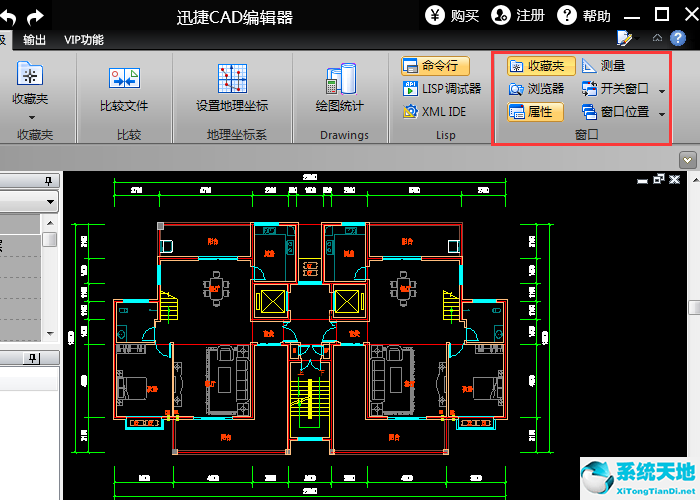700x500 pixels.
Task: Click the 帮助 help button
Action: pyautogui.click(x=584, y=16)
